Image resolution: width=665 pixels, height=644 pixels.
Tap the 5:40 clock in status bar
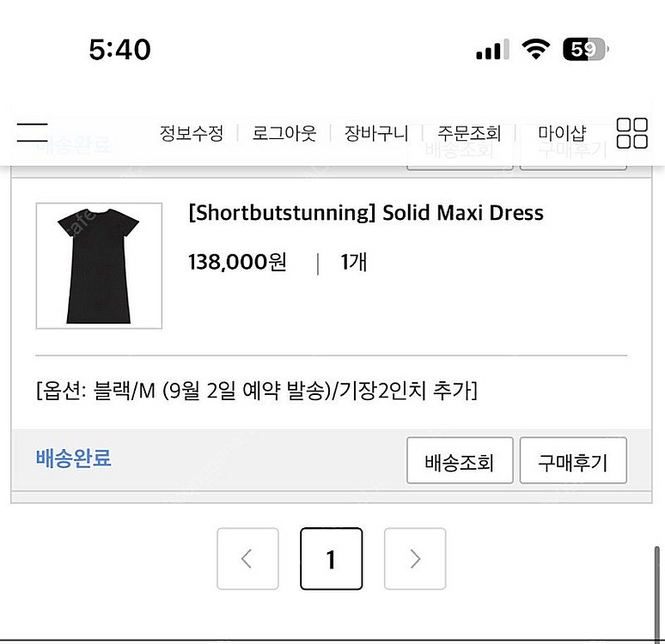(x=120, y=50)
